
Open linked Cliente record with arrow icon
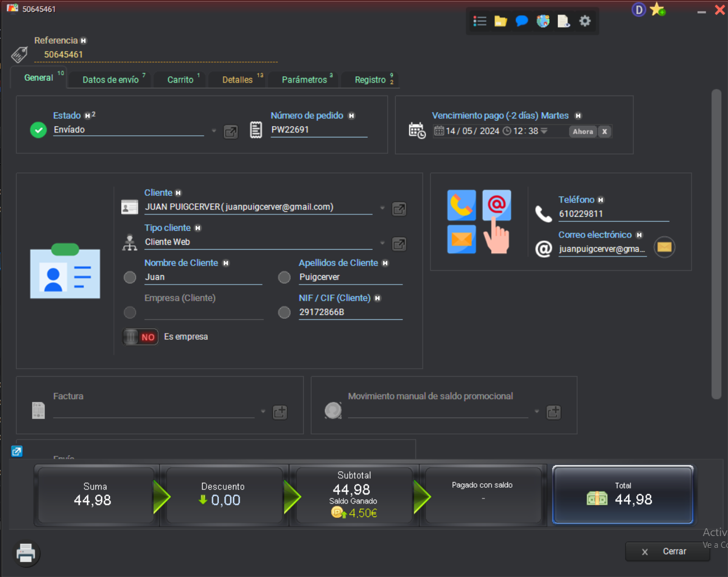[399, 209]
